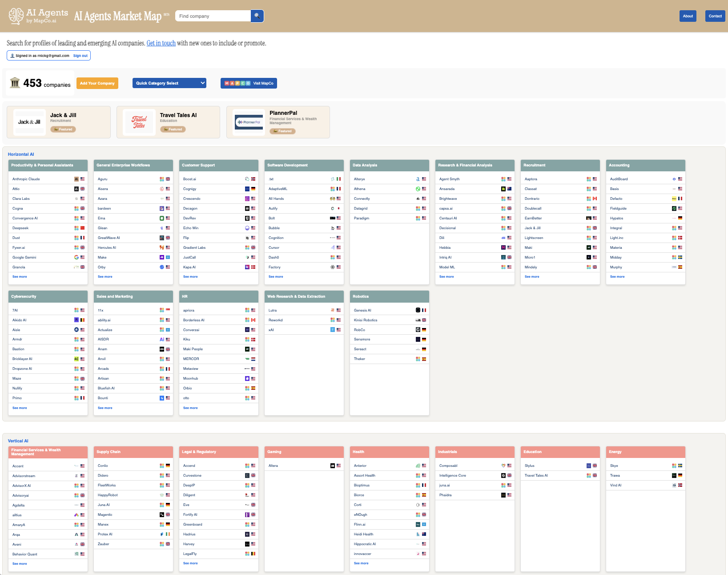728x575 pixels.
Task: Click the Sign out link
Action: 80,56
